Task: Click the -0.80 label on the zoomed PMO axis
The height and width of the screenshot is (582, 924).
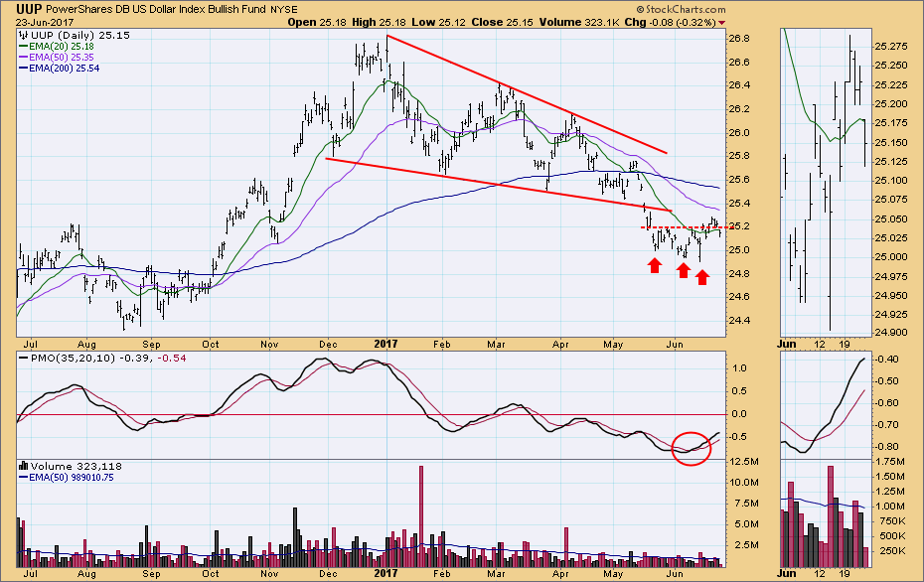Action: [887, 447]
